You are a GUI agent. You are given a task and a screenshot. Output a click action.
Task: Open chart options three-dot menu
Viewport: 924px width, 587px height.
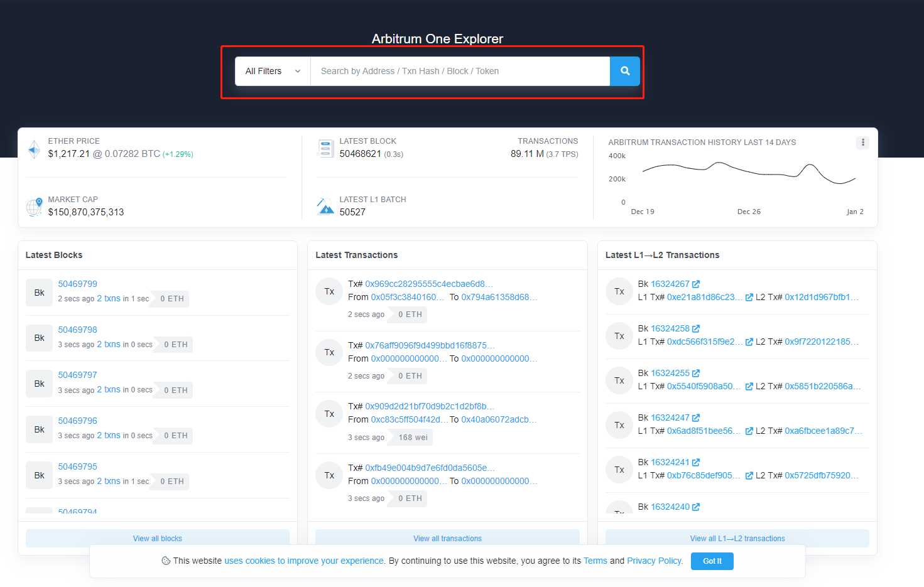tap(862, 143)
